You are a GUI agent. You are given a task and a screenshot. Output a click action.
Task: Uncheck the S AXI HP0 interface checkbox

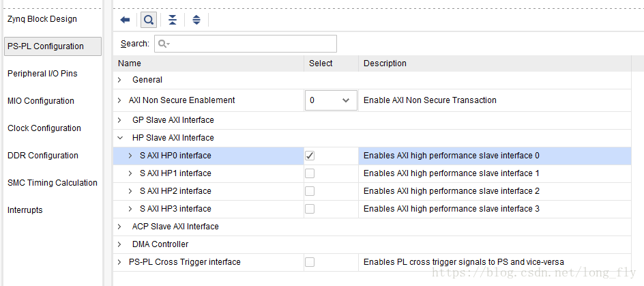click(x=310, y=156)
